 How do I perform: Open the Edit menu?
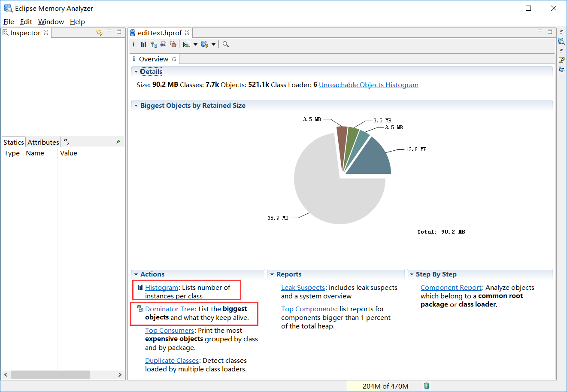tap(26, 21)
